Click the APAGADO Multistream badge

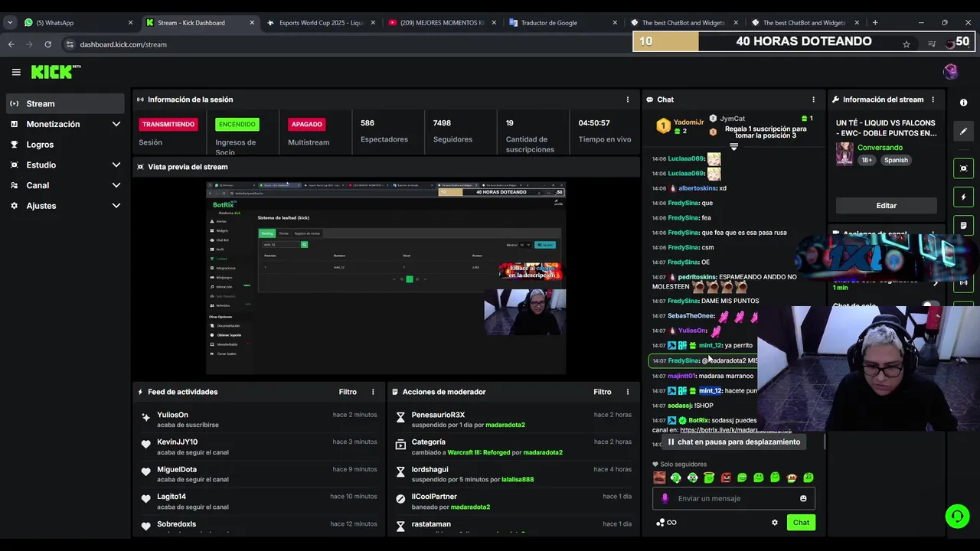(x=307, y=124)
